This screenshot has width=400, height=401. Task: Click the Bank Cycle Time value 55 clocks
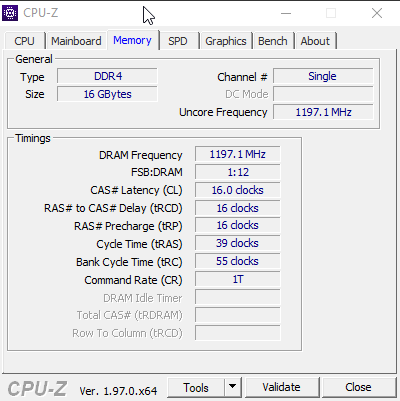[x=238, y=262]
